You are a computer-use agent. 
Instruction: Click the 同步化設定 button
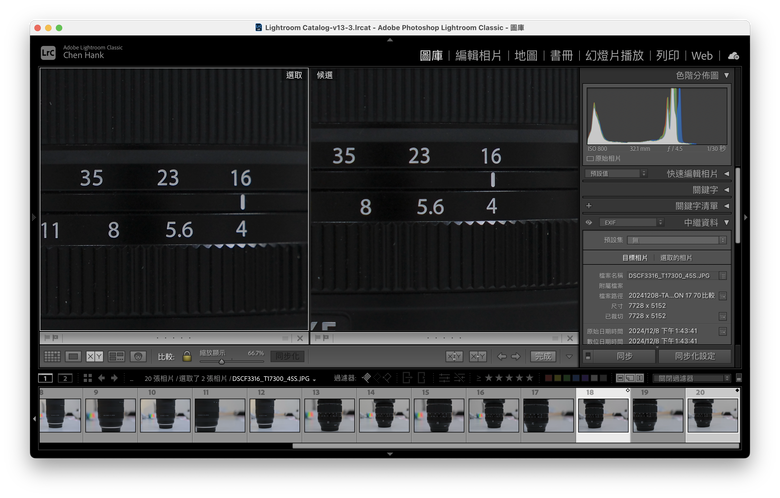coord(694,356)
